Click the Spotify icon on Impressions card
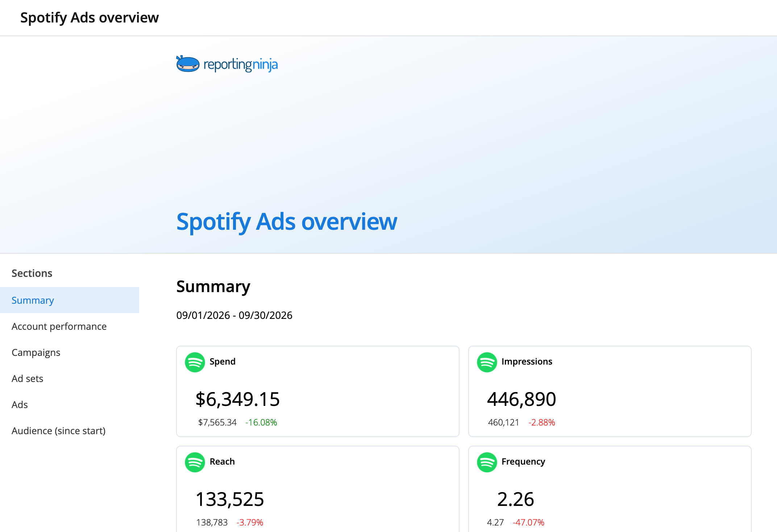This screenshot has width=777, height=532. click(x=487, y=362)
